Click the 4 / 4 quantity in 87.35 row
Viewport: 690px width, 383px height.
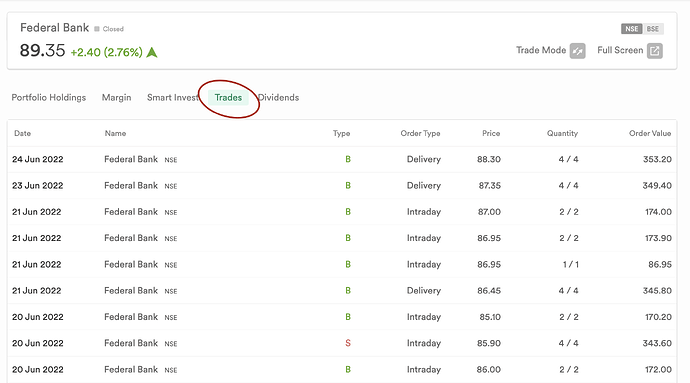point(569,186)
